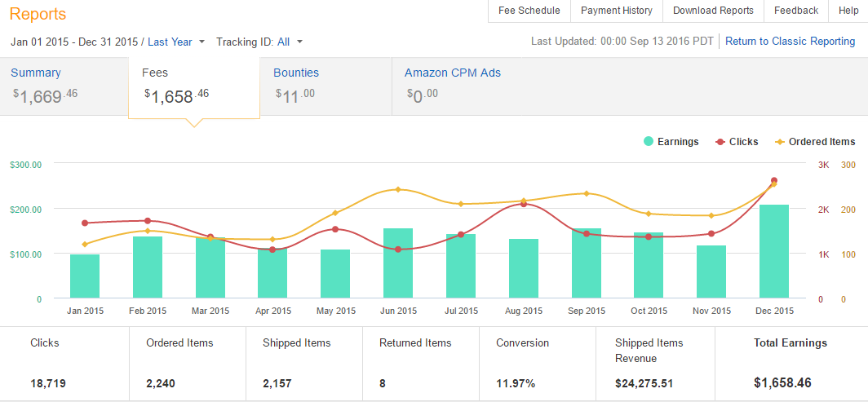Viewport: 868px width, 402px height.
Task: Open the Fee Schedule tab
Action: [529, 11]
